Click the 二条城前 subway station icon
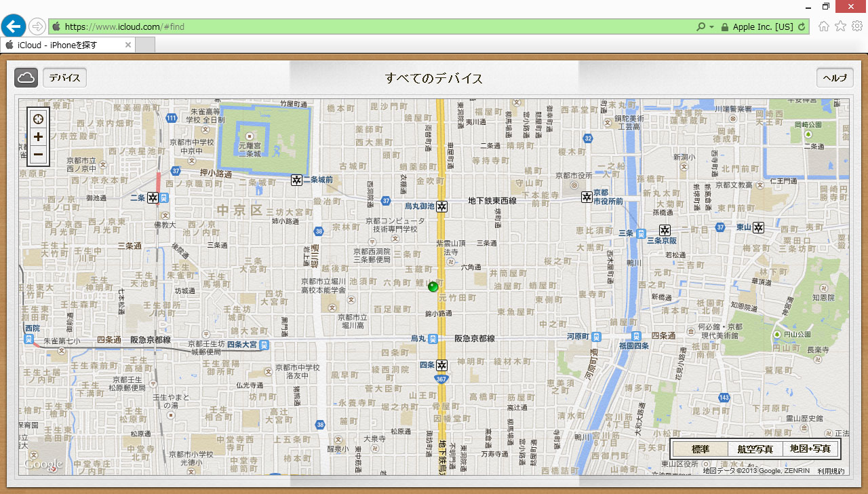 [296, 180]
